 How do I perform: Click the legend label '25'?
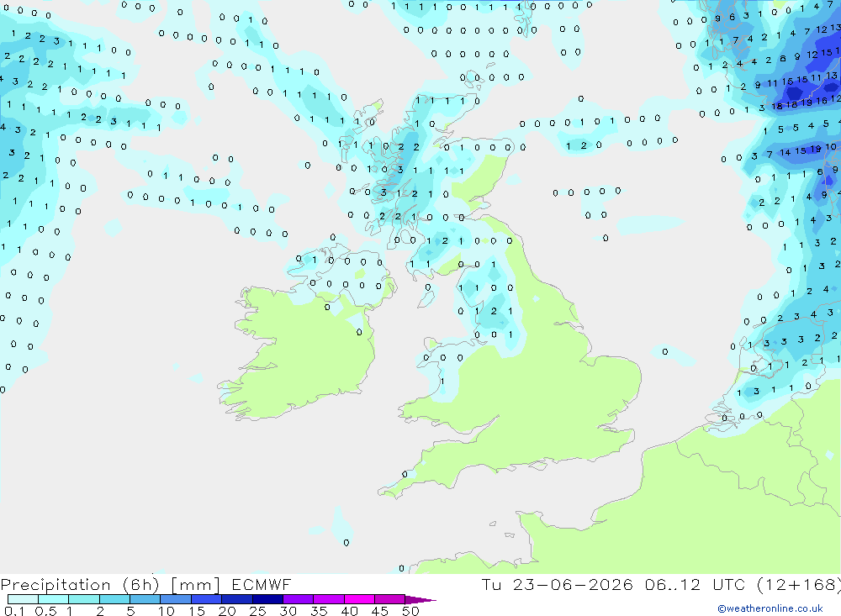pyautogui.click(x=257, y=611)
